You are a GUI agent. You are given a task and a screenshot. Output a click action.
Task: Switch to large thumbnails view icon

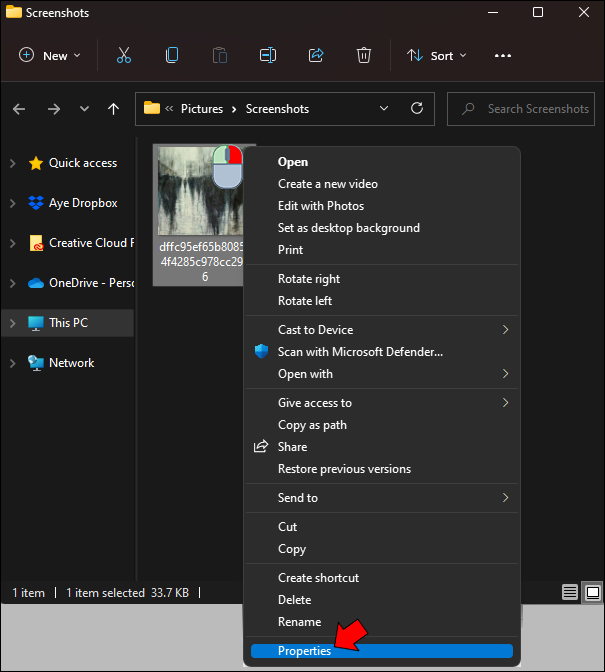pyautogui.click(x=592, y=593)
